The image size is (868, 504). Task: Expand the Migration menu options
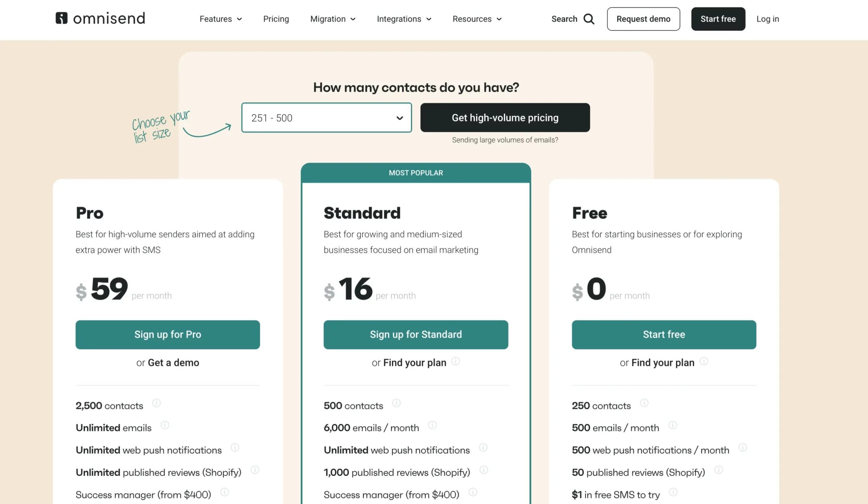333,19
